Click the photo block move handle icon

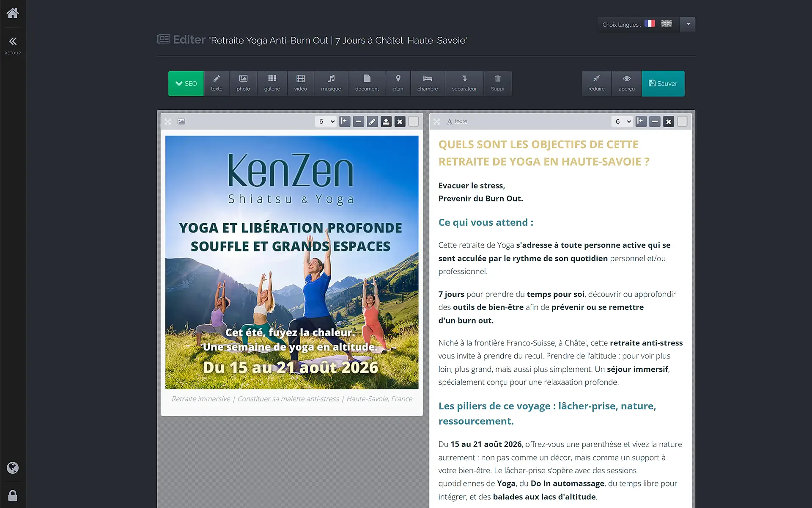coord(168,121)
